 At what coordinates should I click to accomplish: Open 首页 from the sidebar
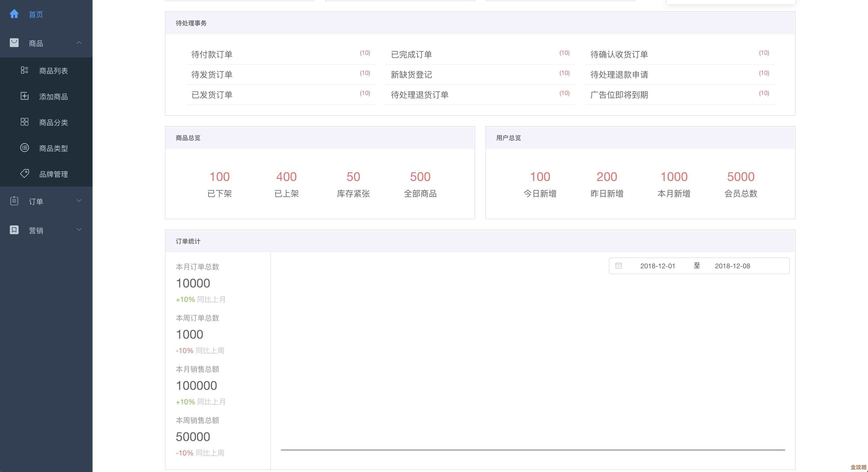tap(36, 14)
